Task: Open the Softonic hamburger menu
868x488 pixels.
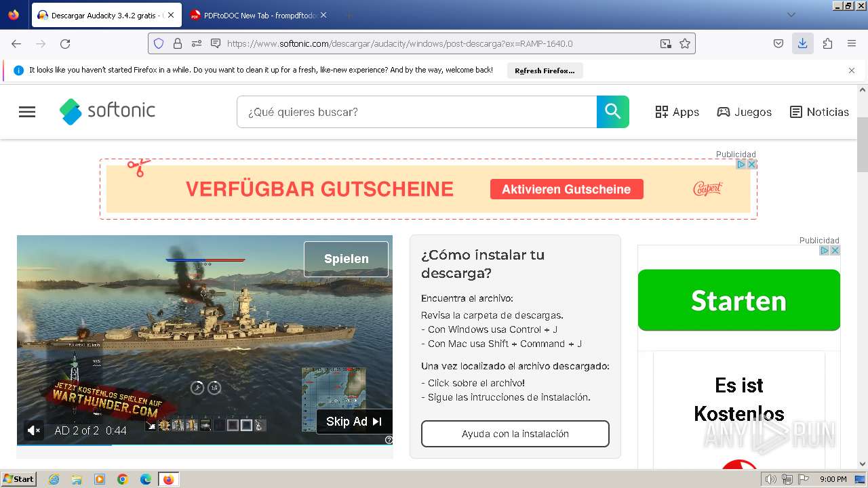Action: [x=27, y=112]
